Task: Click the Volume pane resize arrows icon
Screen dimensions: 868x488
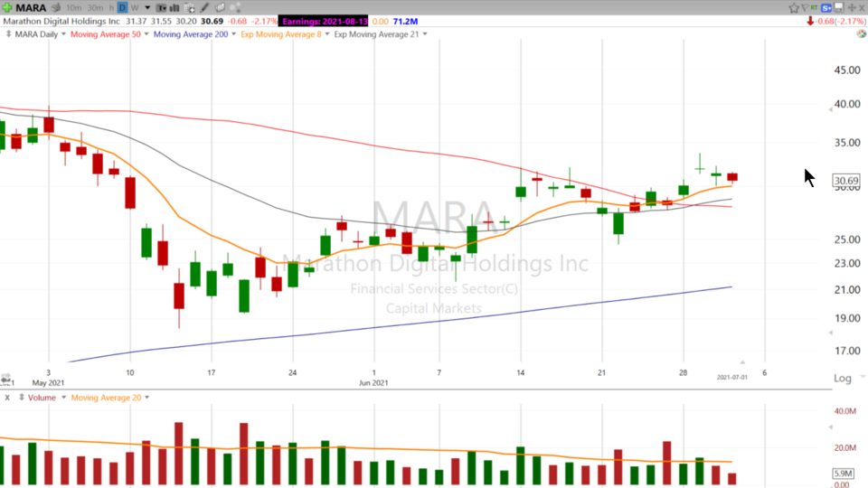Action: [x=22, y=398]
